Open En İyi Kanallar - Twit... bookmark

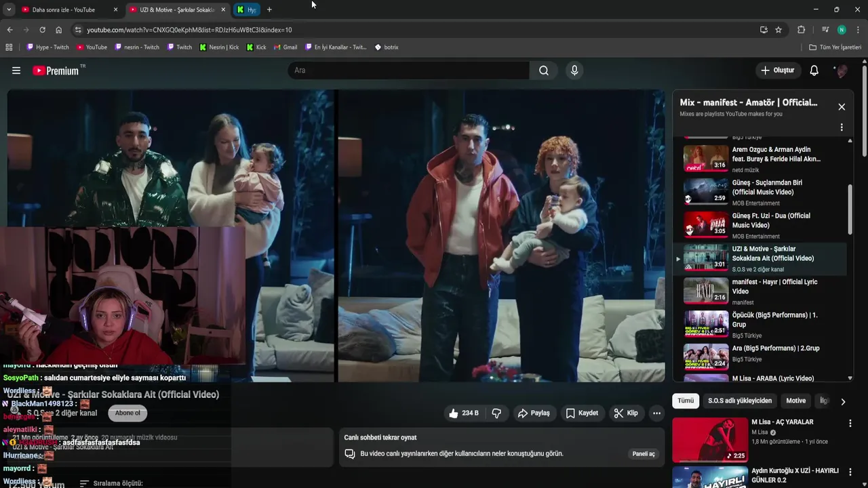336,47
